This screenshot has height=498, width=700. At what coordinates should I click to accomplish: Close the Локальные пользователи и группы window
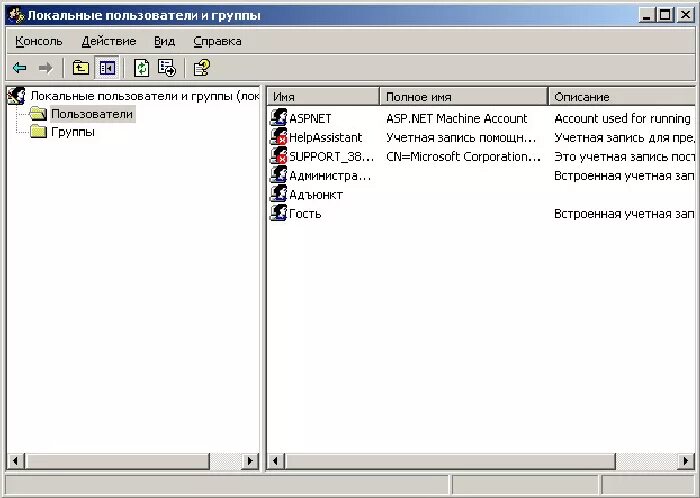[685, 15]
